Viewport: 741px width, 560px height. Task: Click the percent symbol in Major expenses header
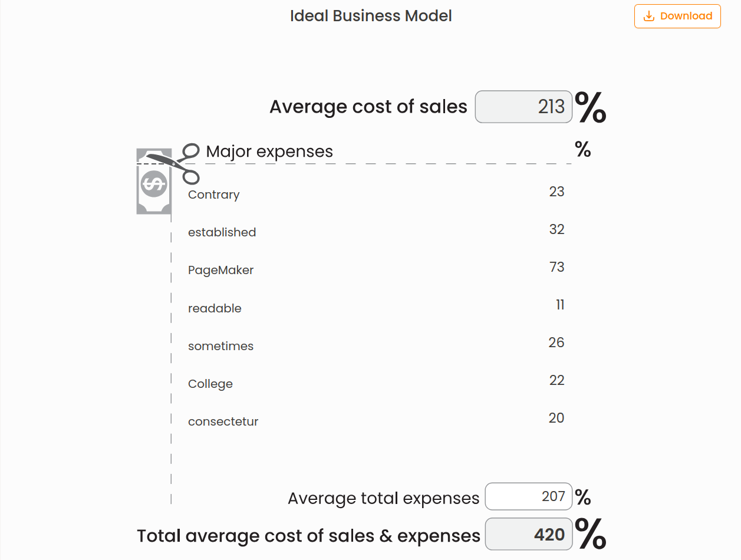(x=582, y=150)
